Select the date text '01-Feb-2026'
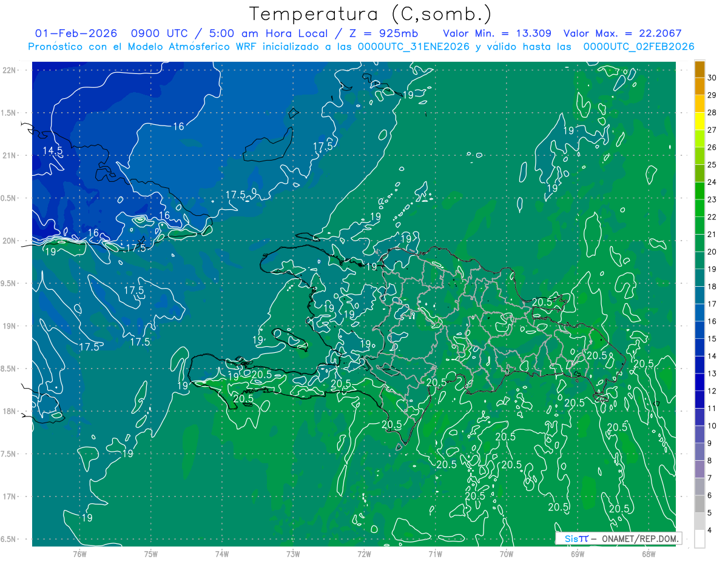The image size is (728, 562). pos(76,33)
